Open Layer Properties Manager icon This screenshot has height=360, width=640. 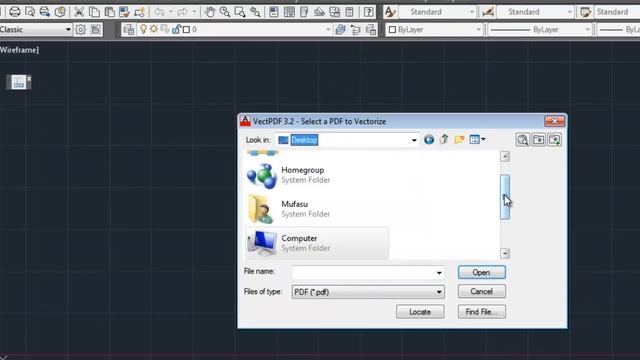129,29
